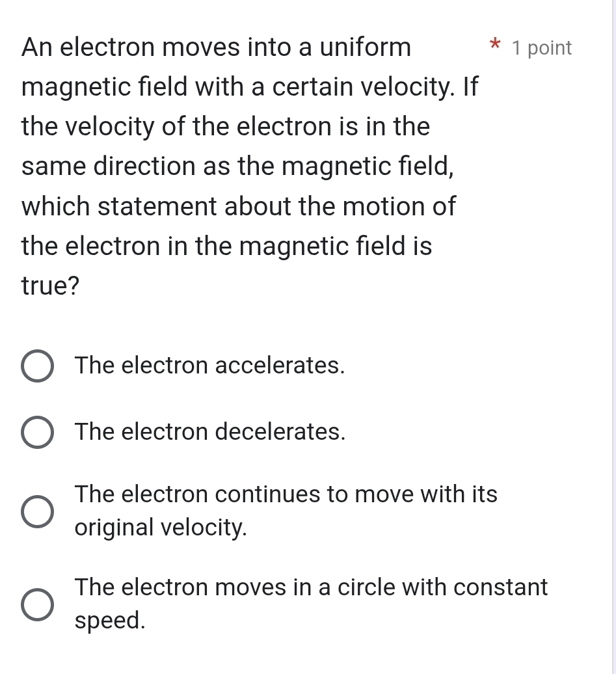
Task: Click the "1 point" label
Action: 542,48
